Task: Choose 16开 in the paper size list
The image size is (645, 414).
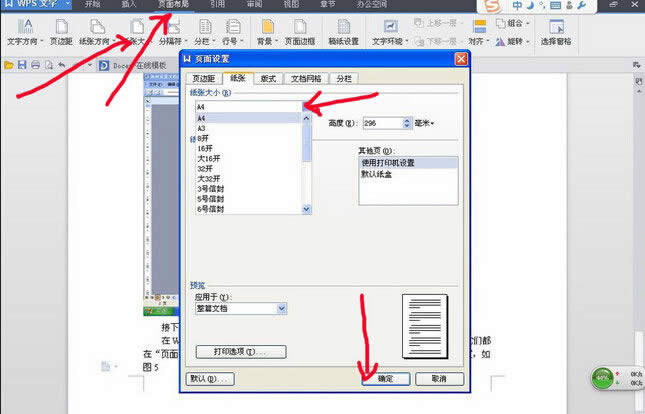Action: [249, 149]
